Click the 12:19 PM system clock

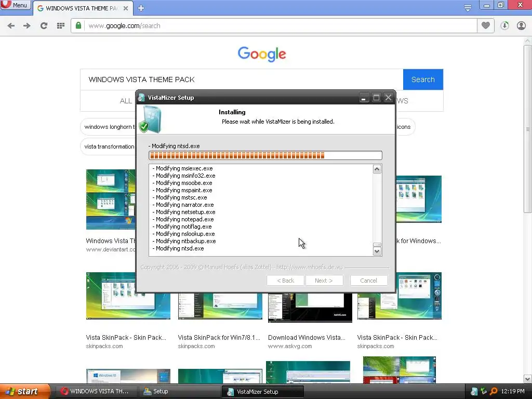pos(513,391)
